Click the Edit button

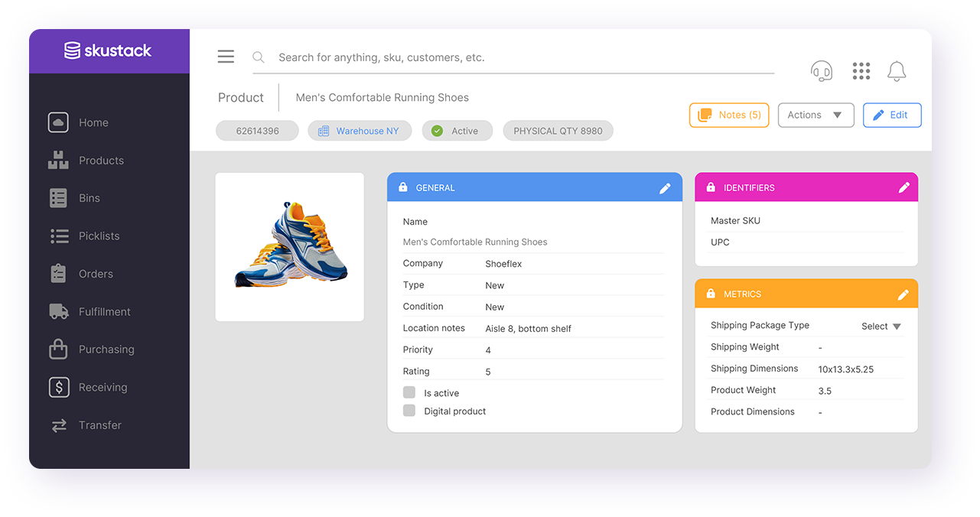tap(892, 115)
